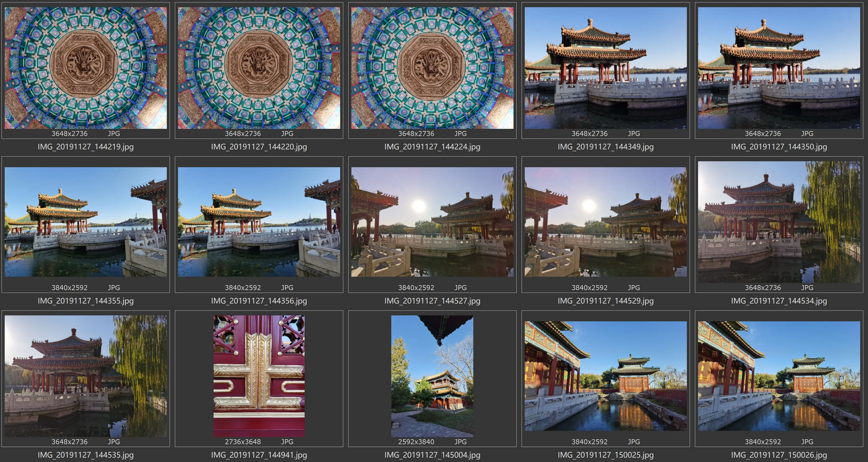The width and height of the screenshot is (868, 462).
Task: Choose the name IMG_20191127_150026.jpg
Action: [779, 455]
